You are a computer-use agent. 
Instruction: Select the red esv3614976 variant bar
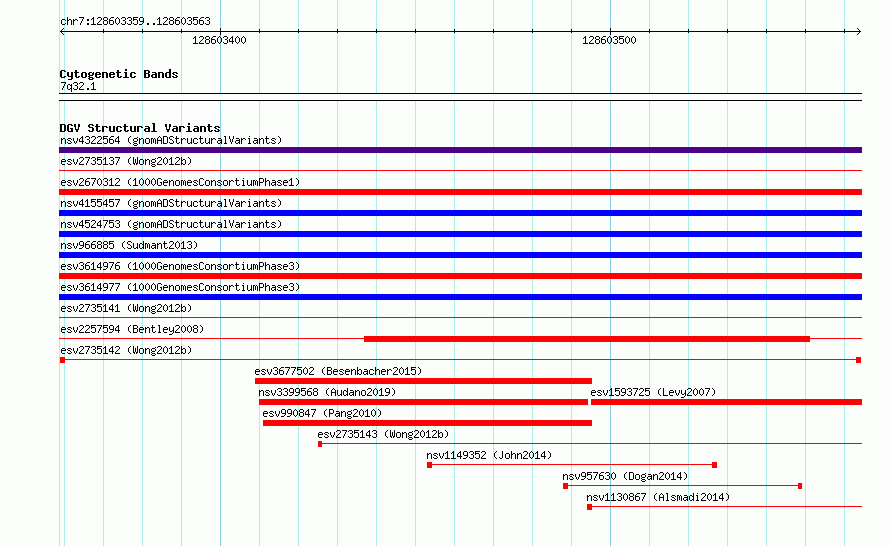(460, 276)
